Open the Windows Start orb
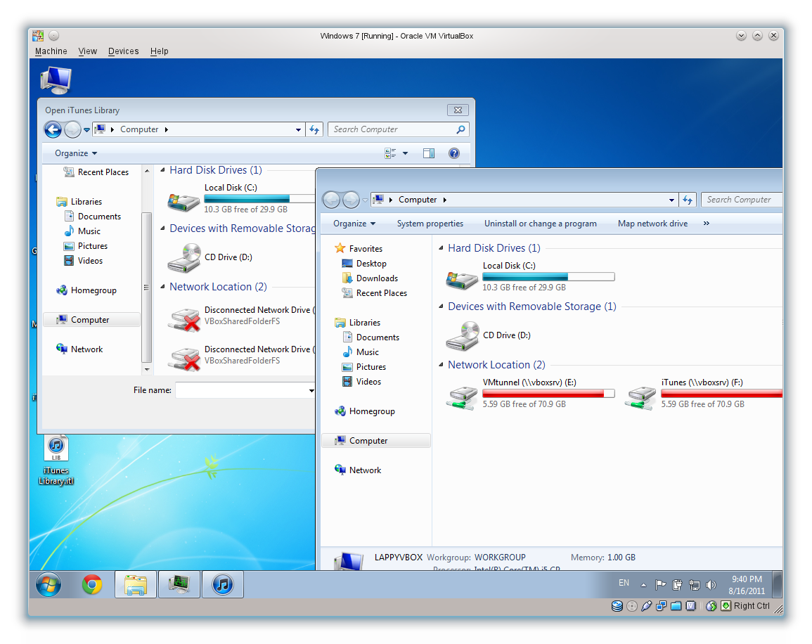 [x=49, y=585]
